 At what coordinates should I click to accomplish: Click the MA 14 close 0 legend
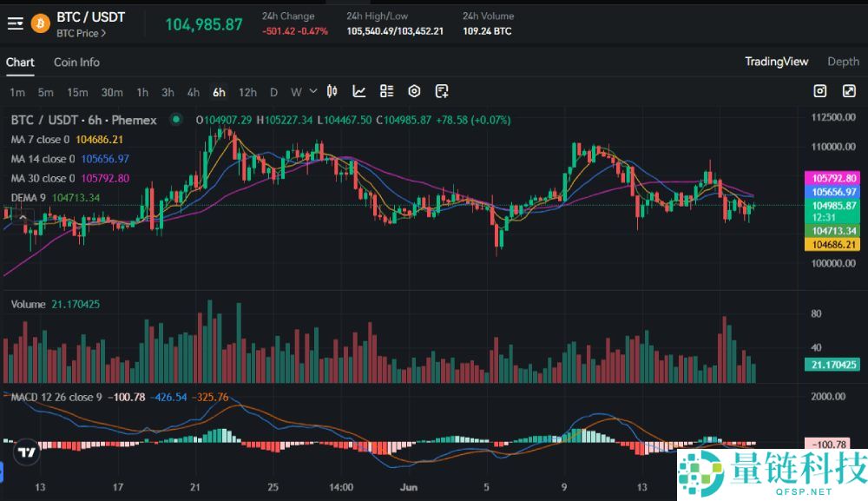pyautogui.click(x=43, y=159)
